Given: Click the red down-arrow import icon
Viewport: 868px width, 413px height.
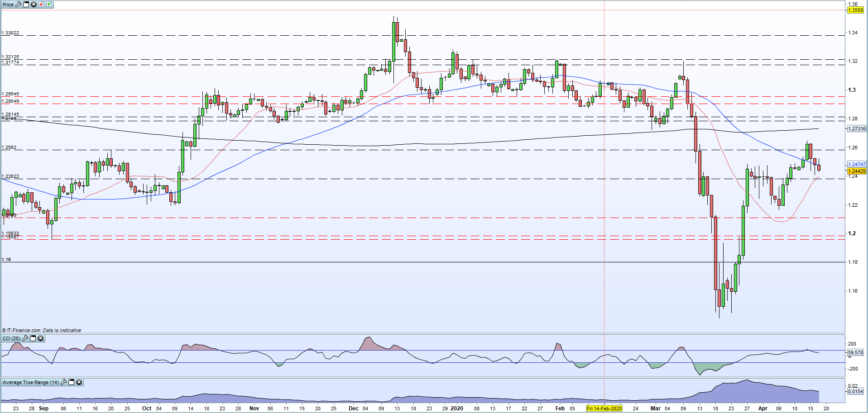Looking at the screenshot, I should [41, 4].
